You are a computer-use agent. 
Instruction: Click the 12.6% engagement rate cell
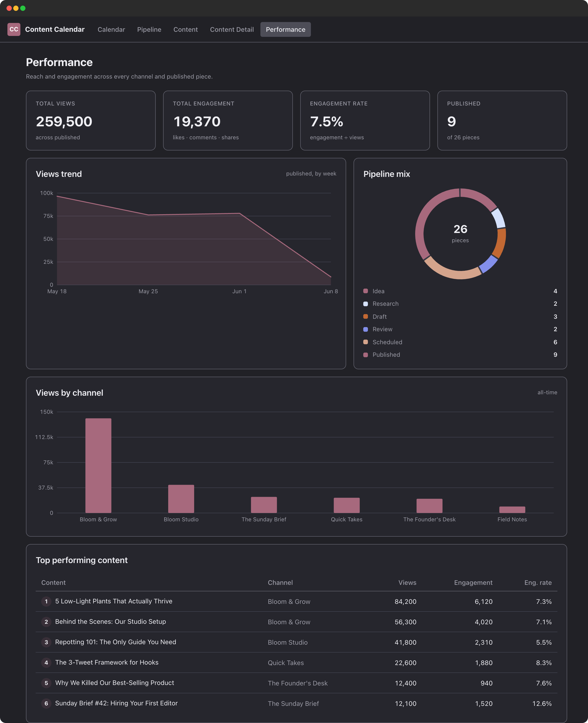542,703
